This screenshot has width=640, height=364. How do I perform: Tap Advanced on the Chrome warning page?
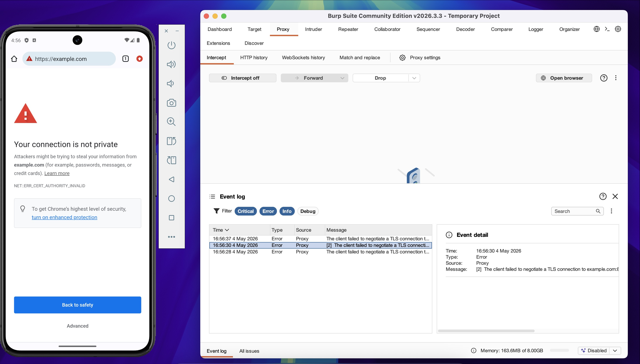click(77, 326)
